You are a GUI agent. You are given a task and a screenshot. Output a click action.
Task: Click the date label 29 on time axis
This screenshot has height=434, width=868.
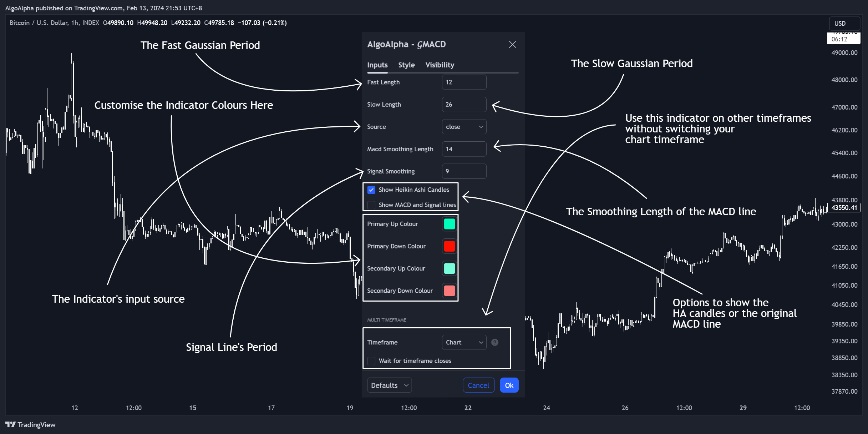coord(743,408)
